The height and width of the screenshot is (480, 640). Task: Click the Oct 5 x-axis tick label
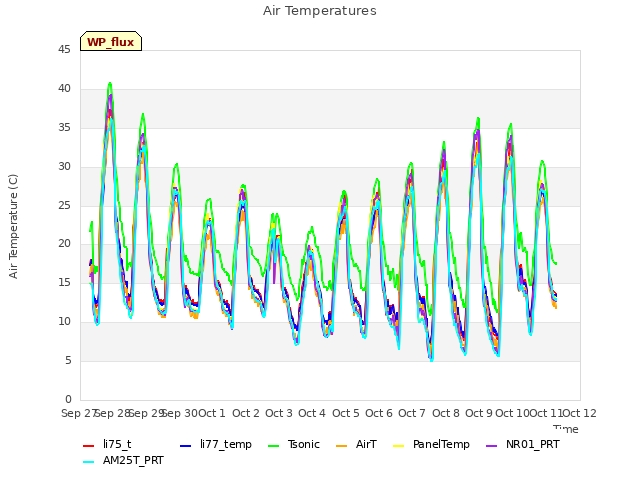coord(346,413)
